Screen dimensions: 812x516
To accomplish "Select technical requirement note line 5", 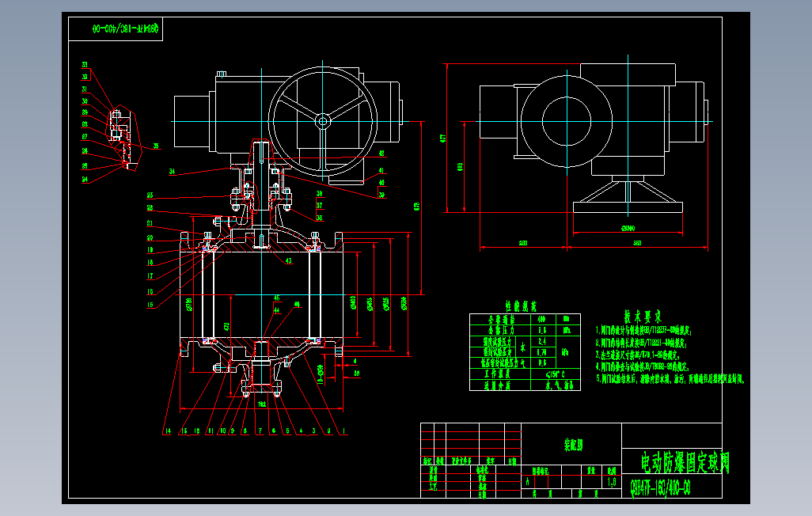I will point(670,379).
